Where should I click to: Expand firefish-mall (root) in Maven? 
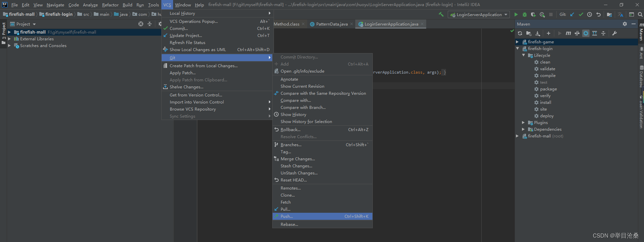coord(517,136)
